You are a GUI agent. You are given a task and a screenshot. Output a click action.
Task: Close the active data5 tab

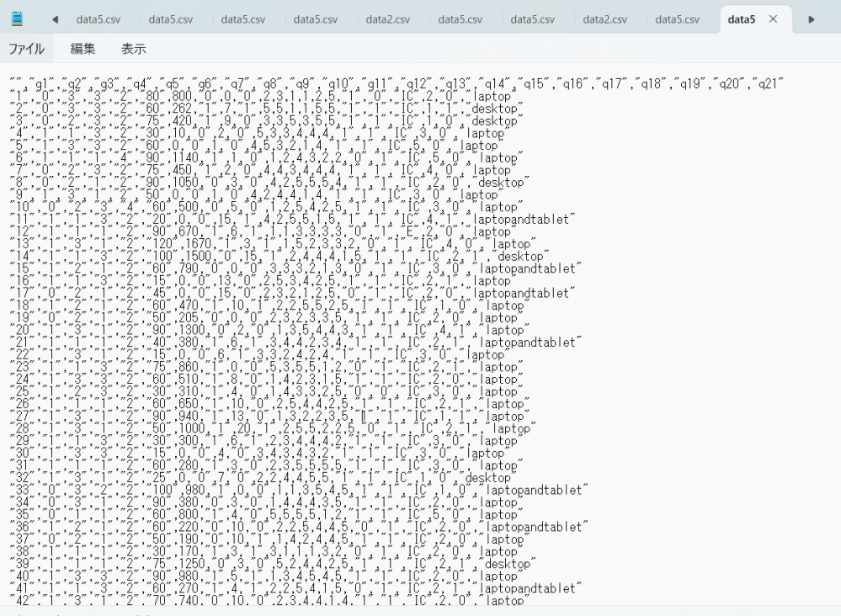pos(773,19)
